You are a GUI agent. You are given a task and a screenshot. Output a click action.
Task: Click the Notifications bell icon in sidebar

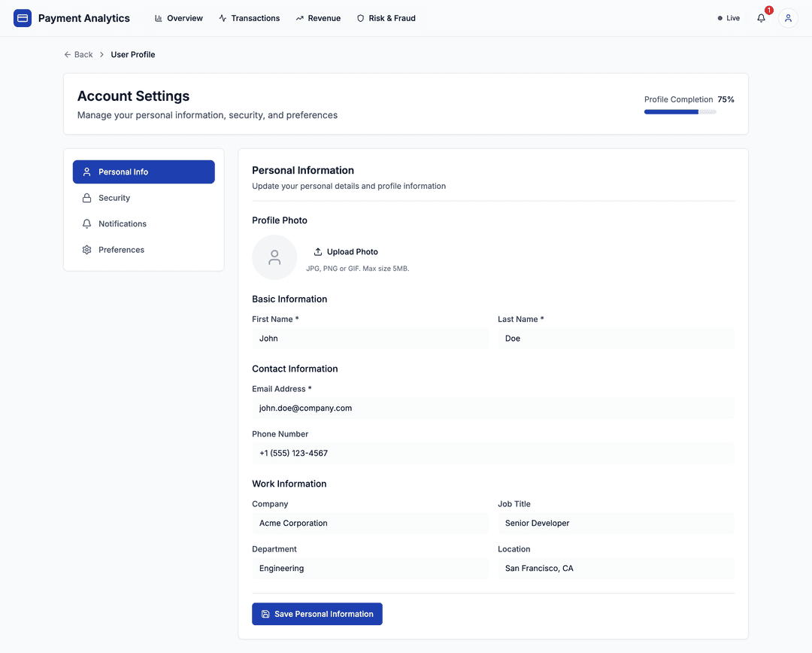(86, 223)
